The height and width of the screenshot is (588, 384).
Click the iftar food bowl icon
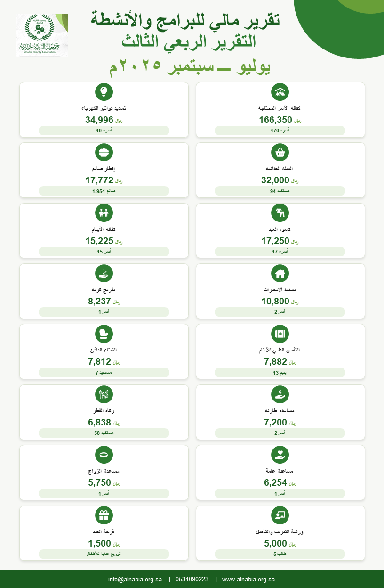[x=104, y=152]
